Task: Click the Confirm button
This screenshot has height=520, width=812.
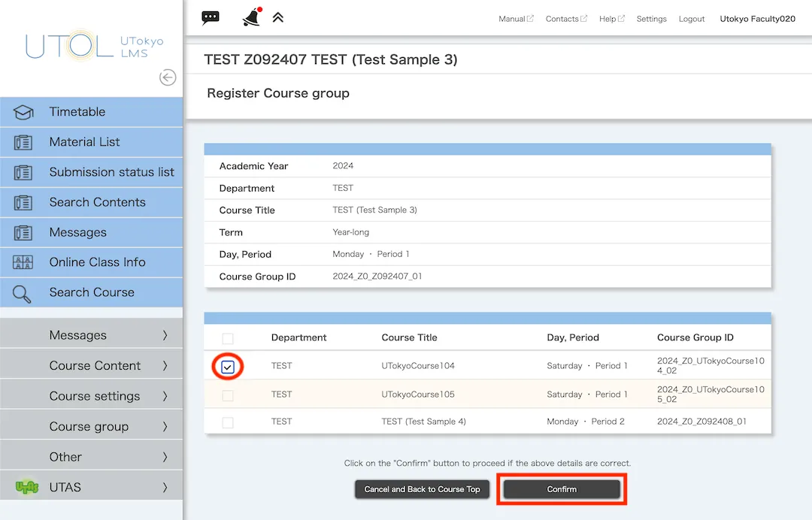Action: (x=562, y=489)
